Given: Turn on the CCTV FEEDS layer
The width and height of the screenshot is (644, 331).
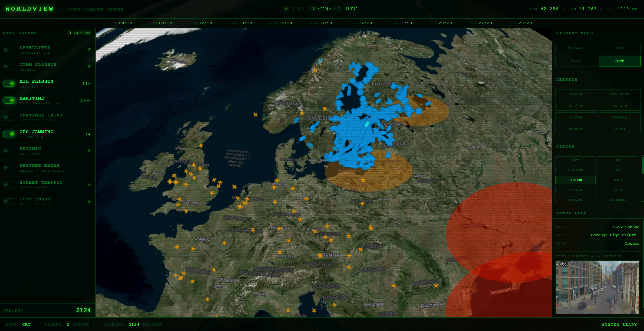Looking at the screenshot, I should click(9, 201).
